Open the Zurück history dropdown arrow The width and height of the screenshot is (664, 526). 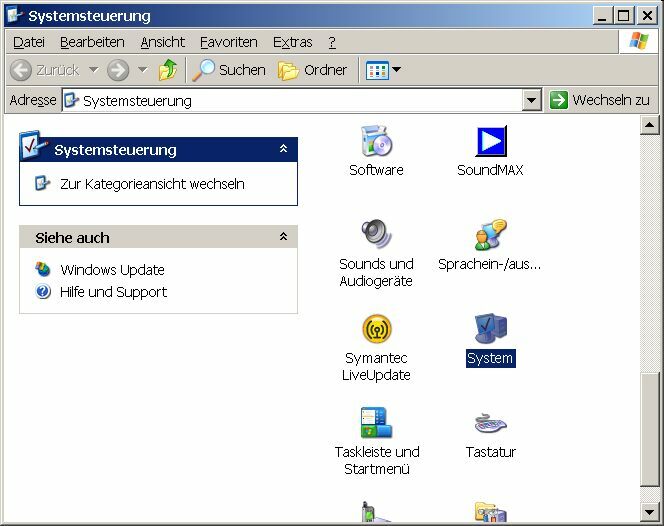94,70
